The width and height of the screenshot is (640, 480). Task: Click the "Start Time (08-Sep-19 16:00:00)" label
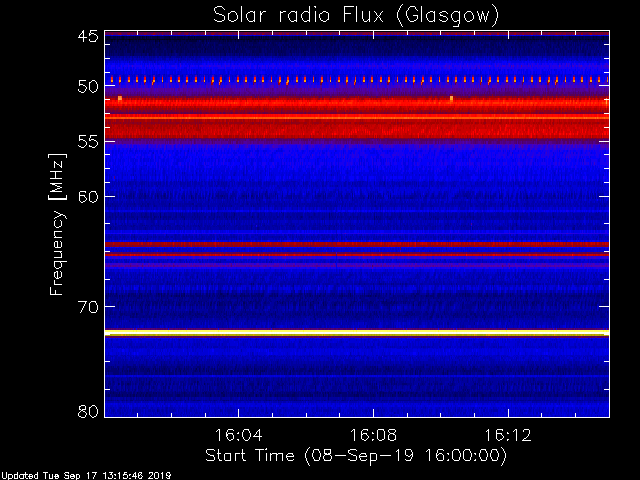tap(356, 456)
